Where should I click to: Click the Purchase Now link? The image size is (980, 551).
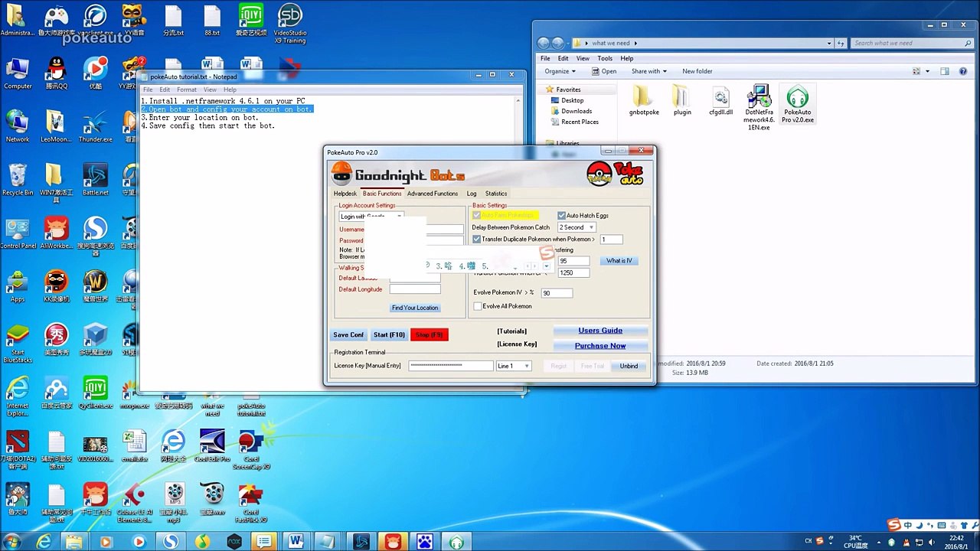[600, 346]
